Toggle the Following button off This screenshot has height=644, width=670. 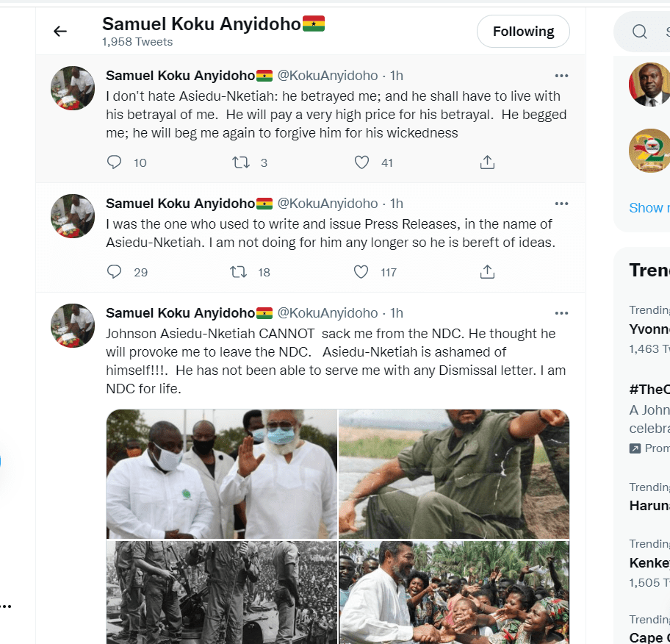tap(523, 32)
